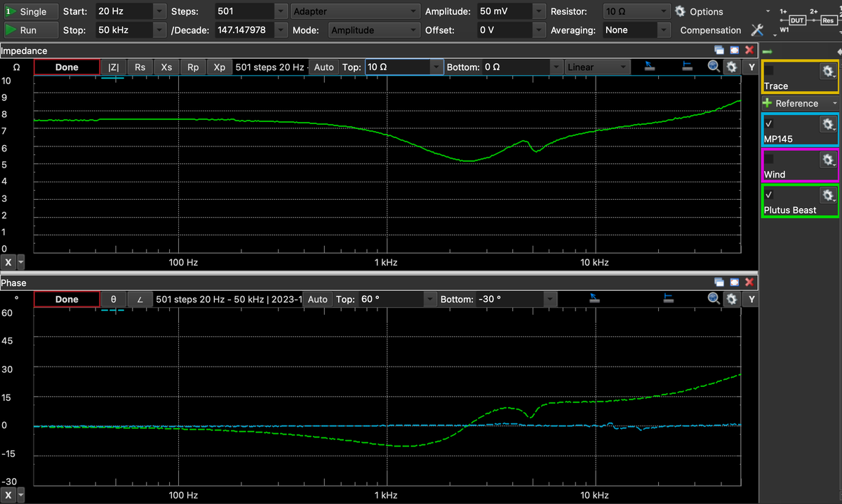Uncheck the MP145 reference checkbox
Screen dimensions: 842x504
(769, 123)
